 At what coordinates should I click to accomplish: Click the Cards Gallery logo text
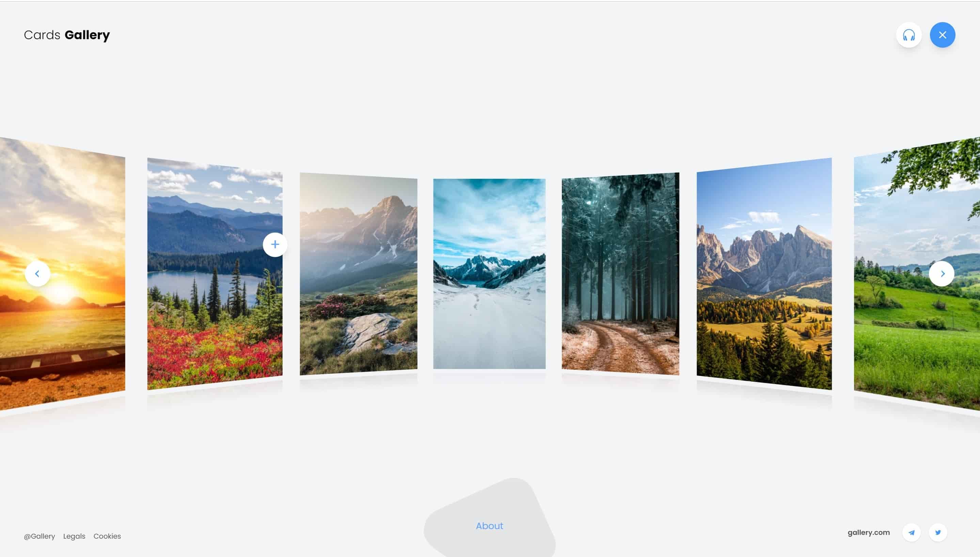67,34
